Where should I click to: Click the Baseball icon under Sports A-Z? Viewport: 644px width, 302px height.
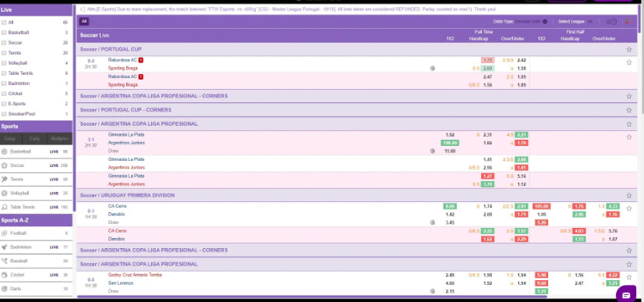point(5,261)
